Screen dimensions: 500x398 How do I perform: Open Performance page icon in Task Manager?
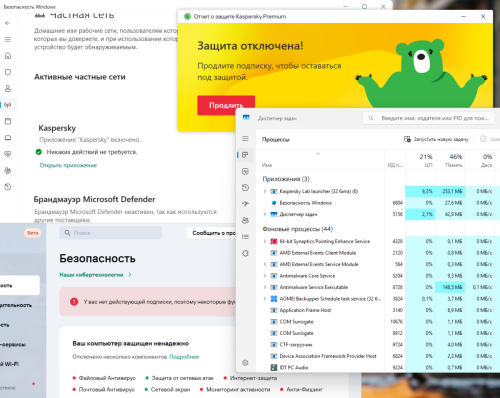click(245, 171)
